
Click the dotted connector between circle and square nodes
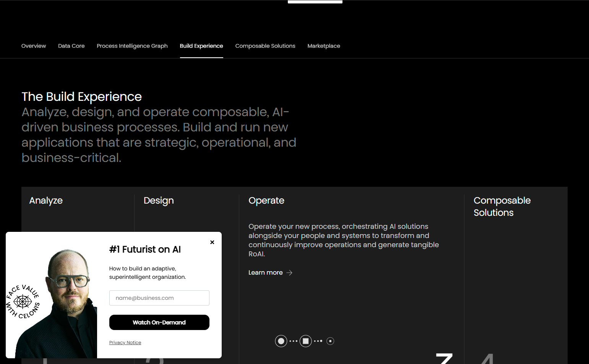(294, 341)
